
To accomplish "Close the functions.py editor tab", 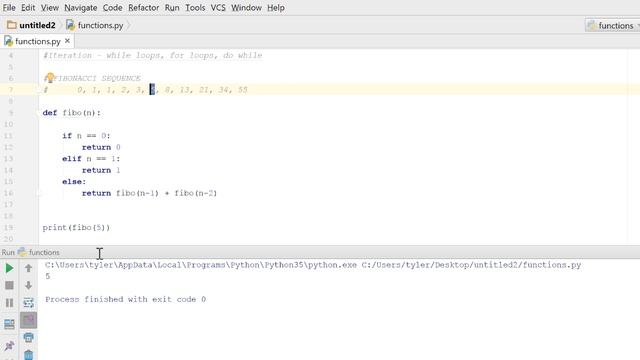I will (67, 41).
